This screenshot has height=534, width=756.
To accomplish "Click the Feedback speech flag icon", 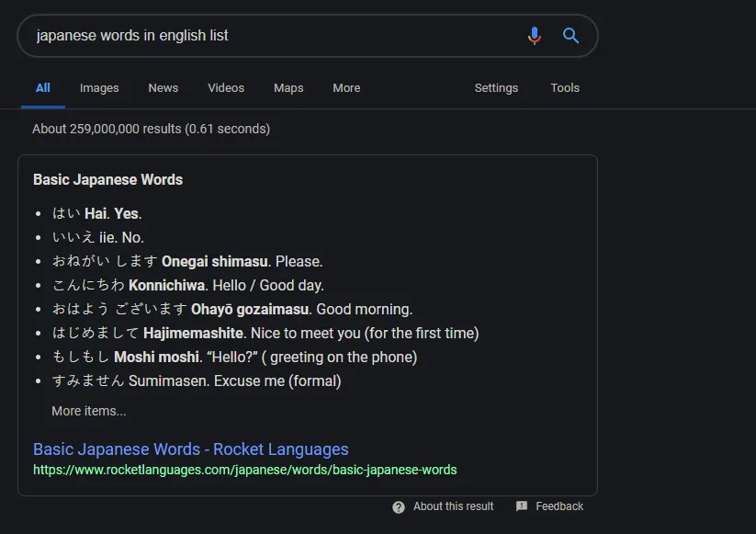I will 522,506.
